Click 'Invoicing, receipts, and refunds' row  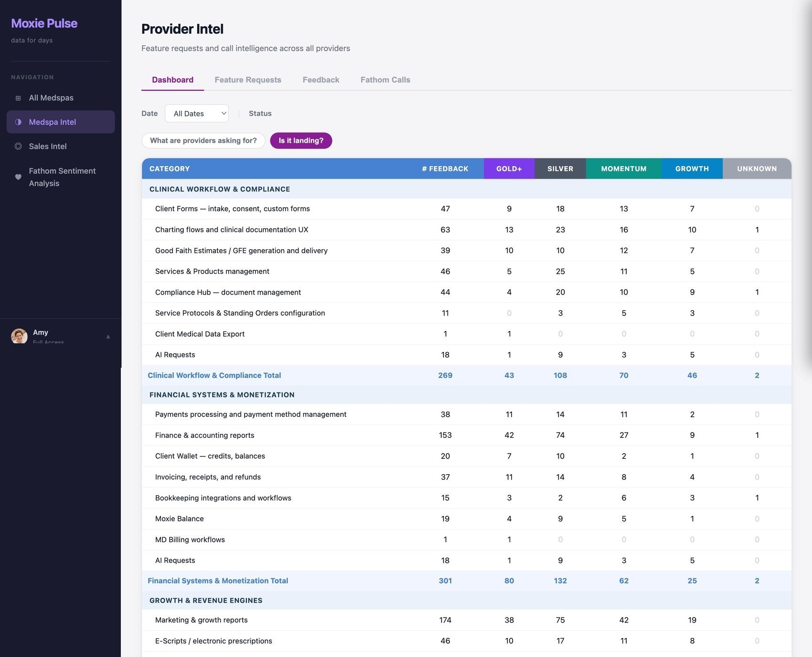[x=467, y=477]
